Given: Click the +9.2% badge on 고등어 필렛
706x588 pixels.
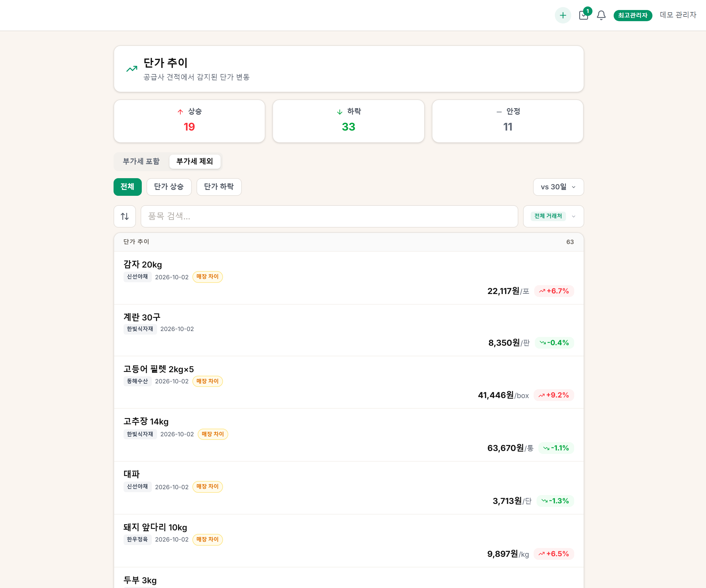Looking at the screenshot, I should point(554,395).
